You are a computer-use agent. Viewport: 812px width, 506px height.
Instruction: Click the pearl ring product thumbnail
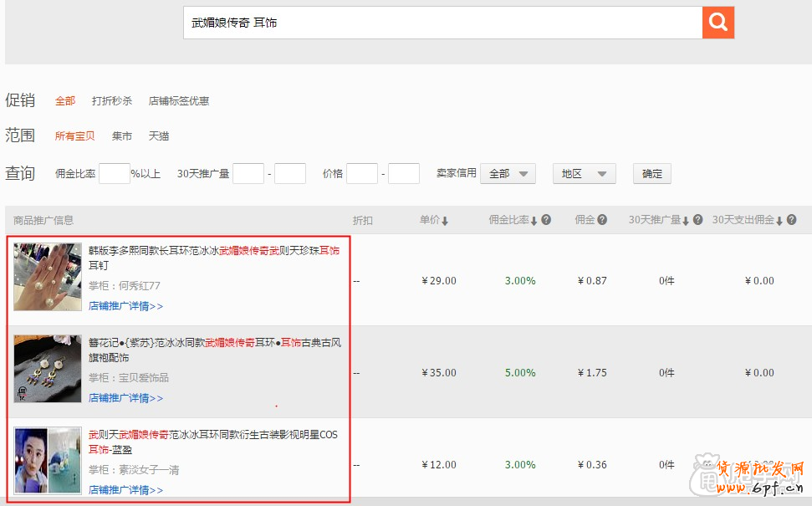[48, 277]
